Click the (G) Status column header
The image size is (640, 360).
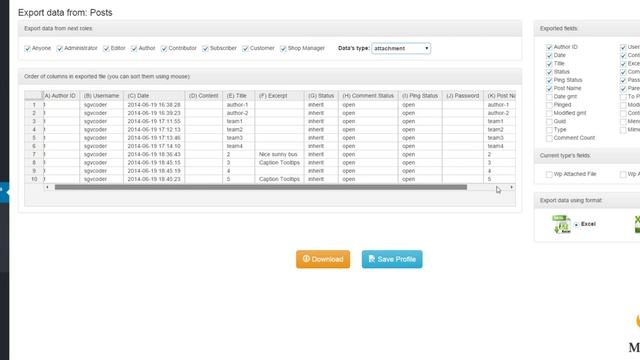(321, 96)
